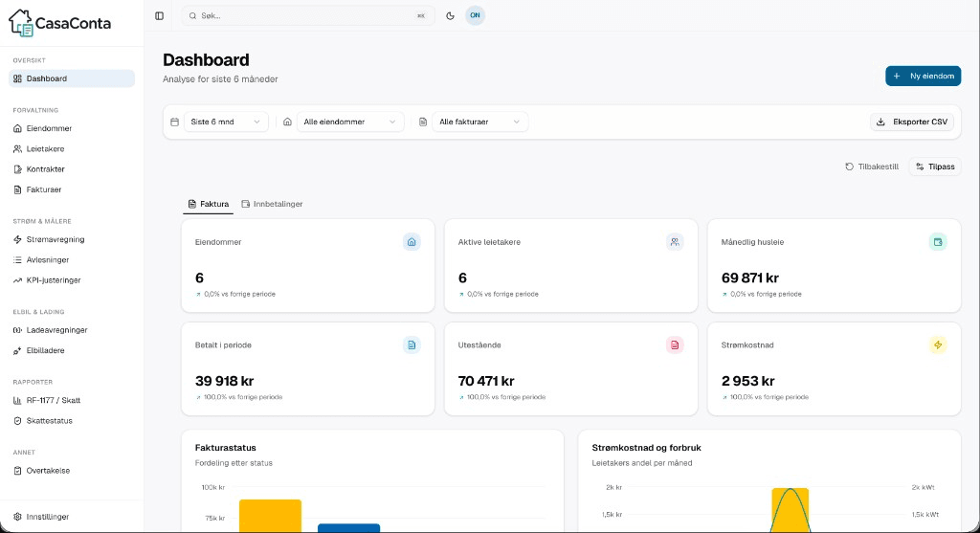Click the Strømkostnad lightning icon

938,344
